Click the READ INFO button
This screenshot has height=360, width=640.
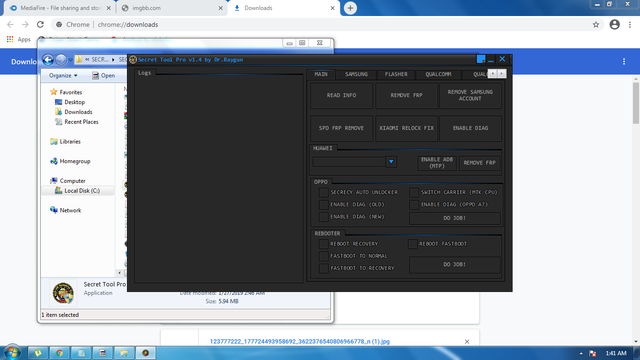point(341,96)
